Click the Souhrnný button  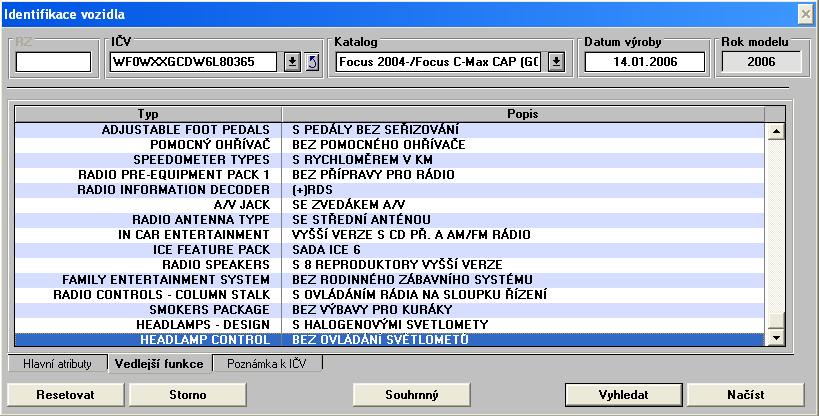(412, 394)
